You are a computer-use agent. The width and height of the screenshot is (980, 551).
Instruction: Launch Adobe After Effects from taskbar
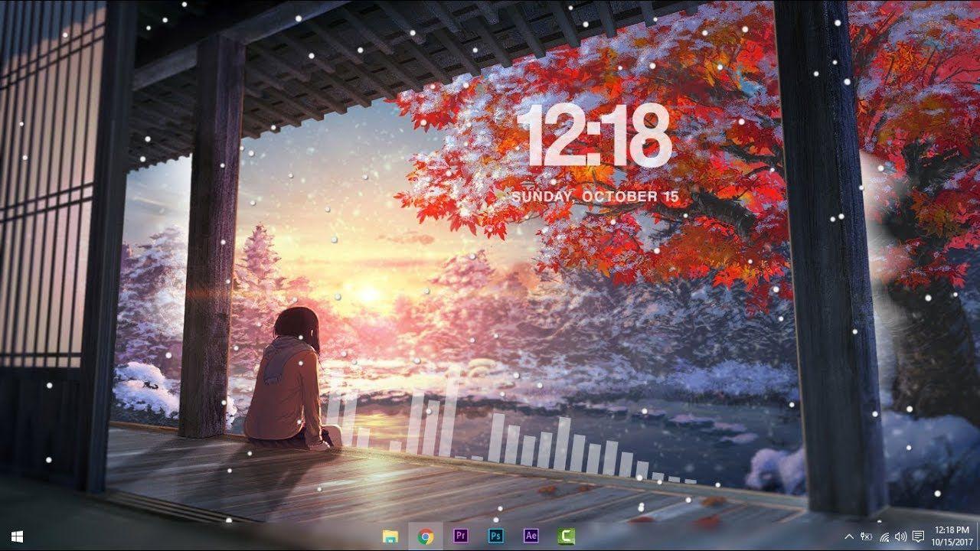(531, 536)
